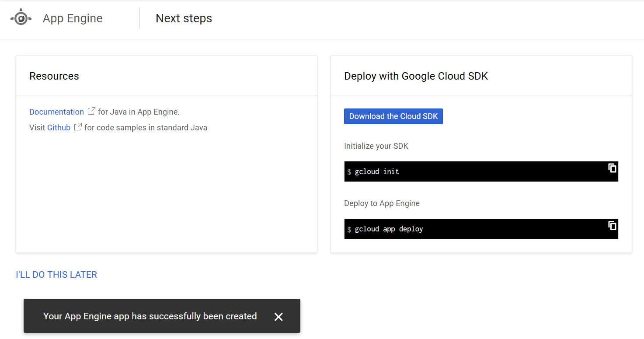Click the Initialize your SDK label
The height and width of the screenshot is (339, 644).
tap(376, 146)
